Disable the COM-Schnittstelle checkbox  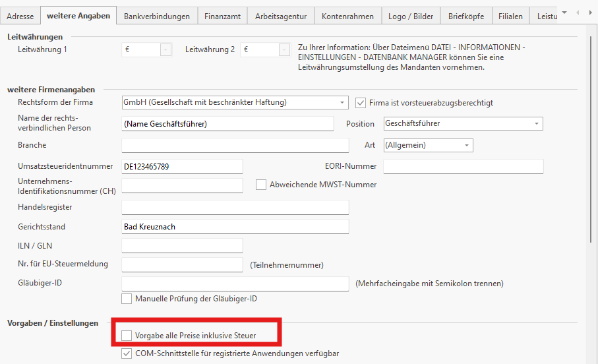point(127,353)
